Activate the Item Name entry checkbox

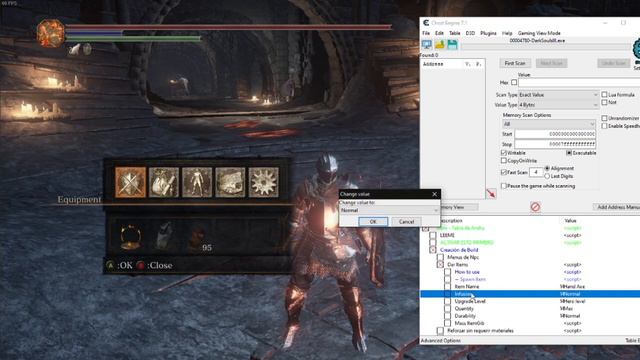point(448,287)
